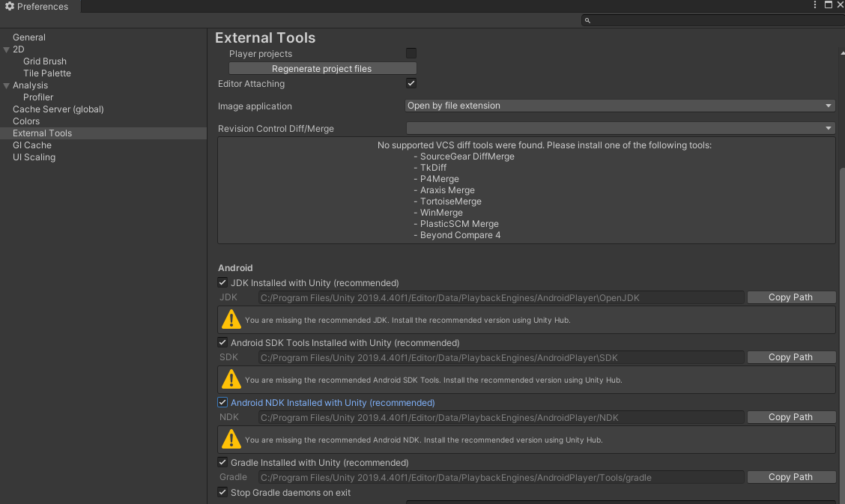Toggle the Editor Attaching checkbox
The width and height of the screenshot is (845, 504).
click(411, 83)
